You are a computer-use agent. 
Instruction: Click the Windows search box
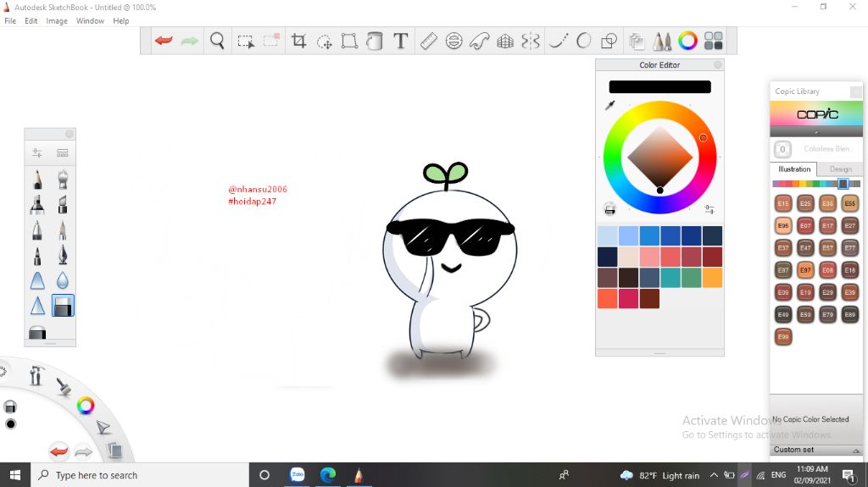coord(140,475)
